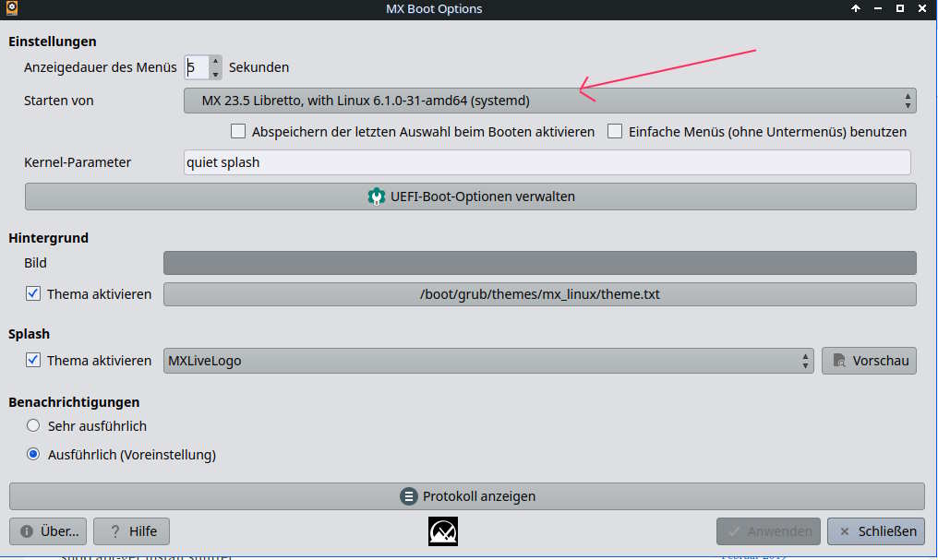The width and height of the screenshot is (938, 560).
Task: Open the 'Über...' about dialog
Action: pos(48,531)
